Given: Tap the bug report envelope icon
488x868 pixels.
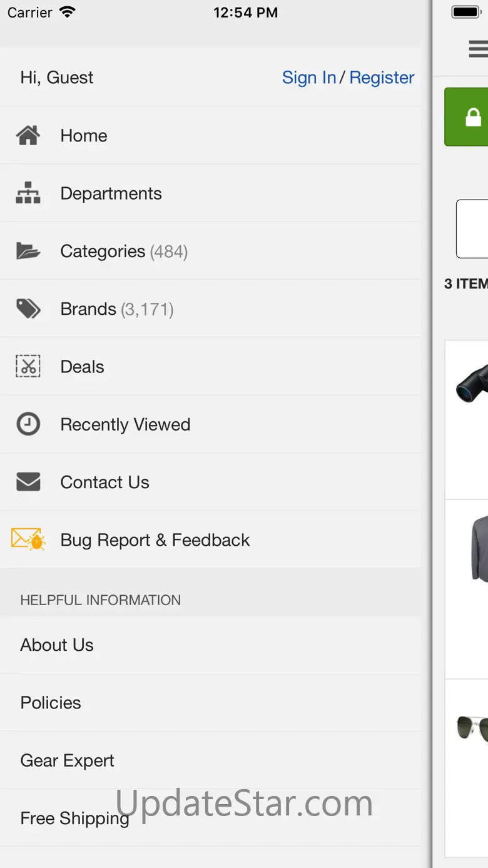Looking at the screenshot, I should tap(28, 539).
